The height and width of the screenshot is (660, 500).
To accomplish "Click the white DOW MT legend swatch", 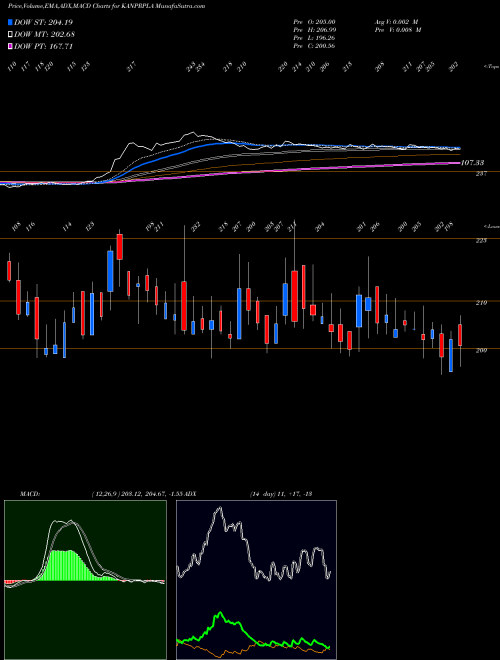I will (11, 34).
